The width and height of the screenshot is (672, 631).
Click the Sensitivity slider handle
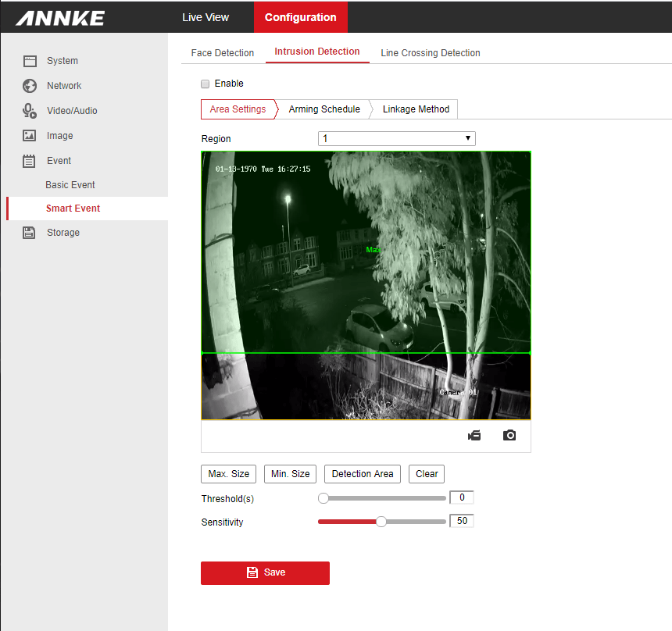click(381, 522)
